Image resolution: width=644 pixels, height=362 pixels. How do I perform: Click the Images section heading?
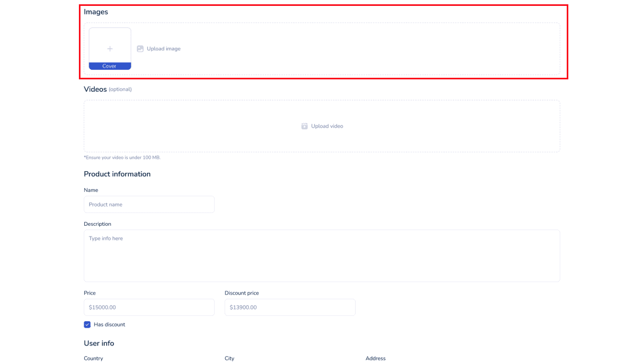(96, 12)
